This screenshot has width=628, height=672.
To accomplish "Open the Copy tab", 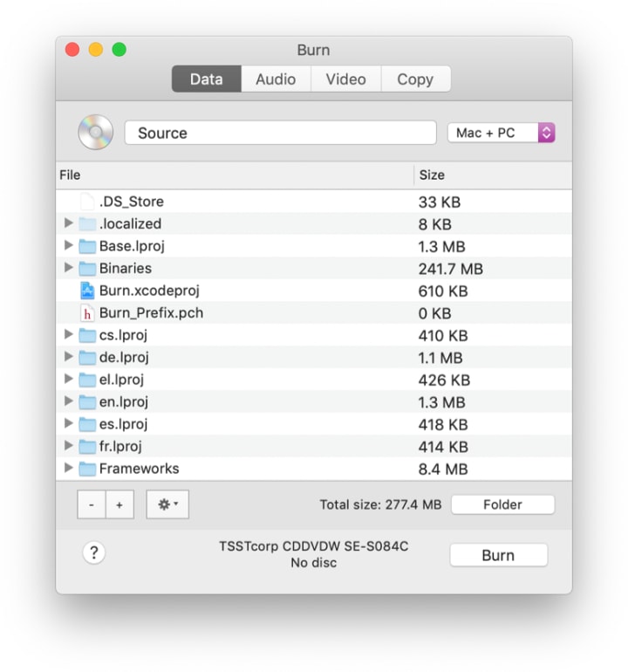I will (415, 79).
